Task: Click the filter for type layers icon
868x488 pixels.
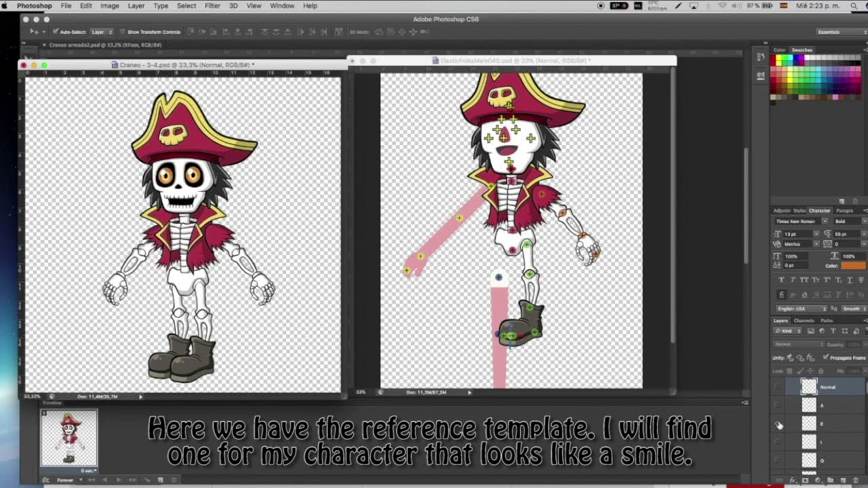Action: (x=833, y=331)
